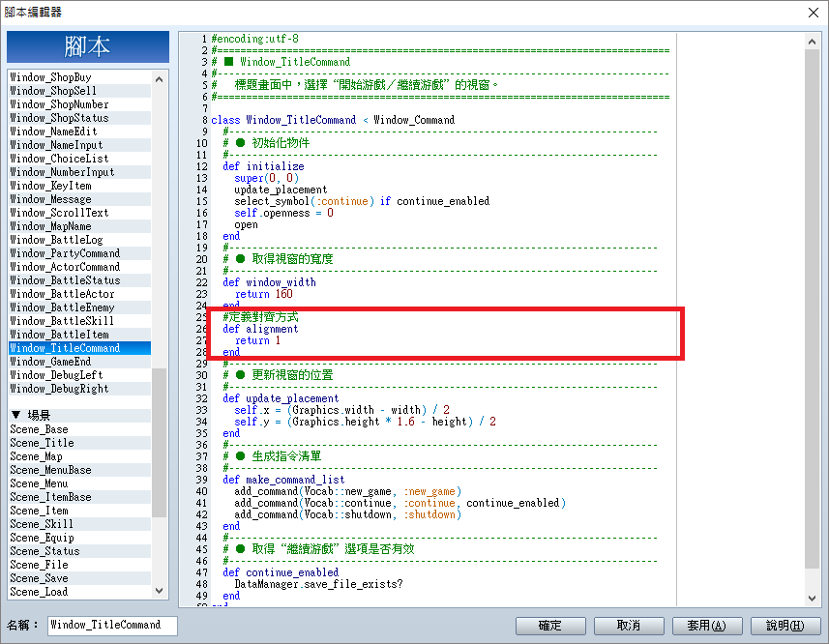Click script list scroll down arrow
The image size is (829, 644).
160,590
